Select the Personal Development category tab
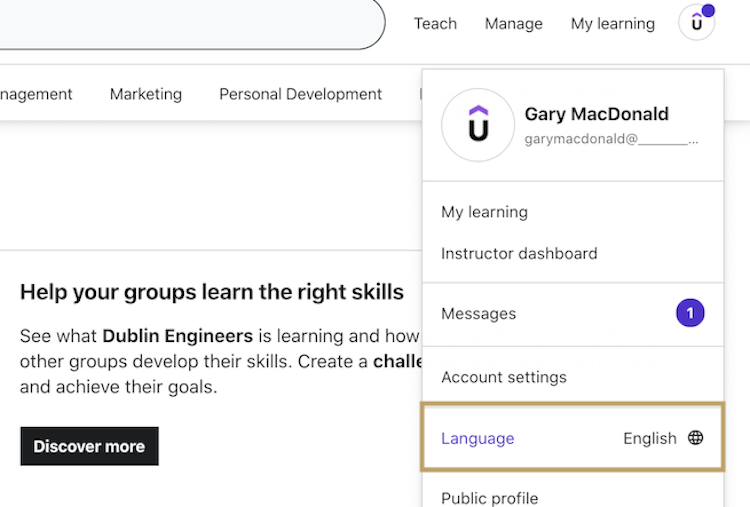Screen dimensions: 750x507 pyautogui.click(x=300, y=94)
